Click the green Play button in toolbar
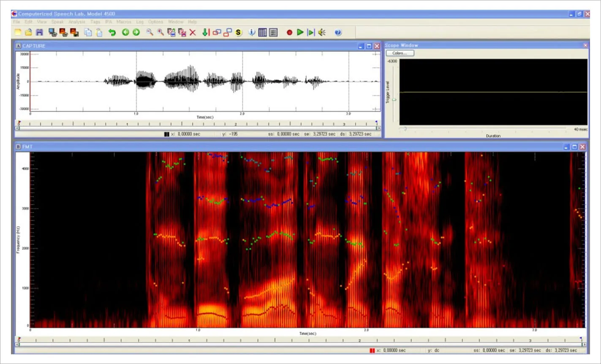This screenshot has width=601, height=364. (x=300, y=32)
